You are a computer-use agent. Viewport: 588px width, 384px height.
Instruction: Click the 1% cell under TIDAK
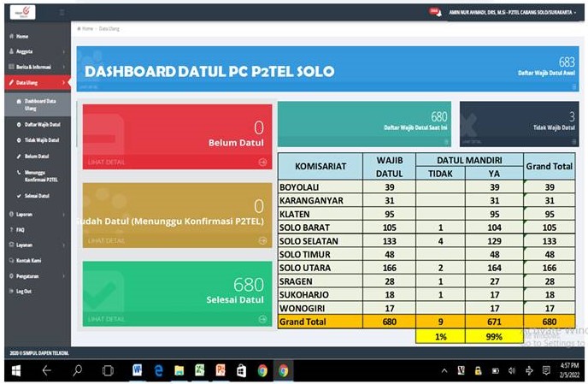pos(441,337)
